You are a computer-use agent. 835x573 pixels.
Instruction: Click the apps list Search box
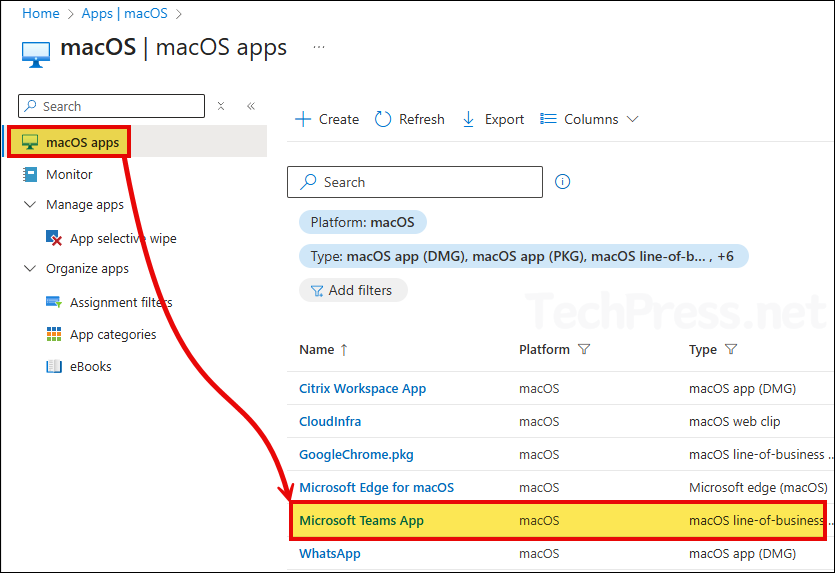pos(415,182)
